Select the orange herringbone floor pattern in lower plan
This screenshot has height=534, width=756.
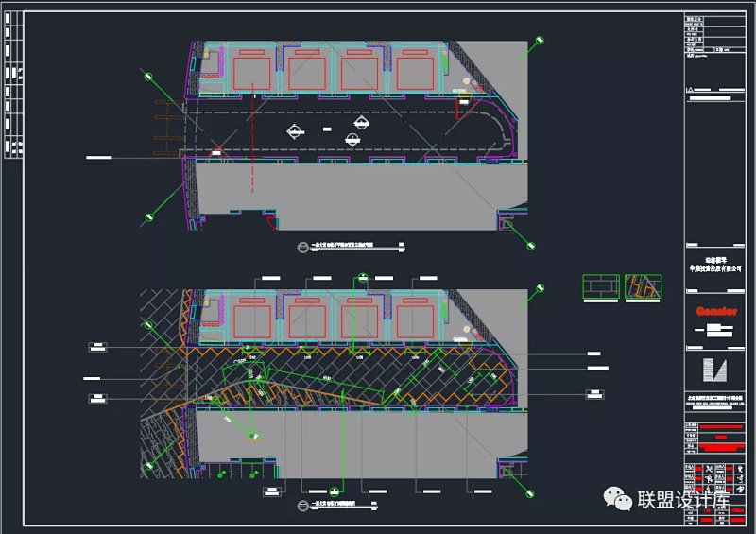(x=359, y=369)
